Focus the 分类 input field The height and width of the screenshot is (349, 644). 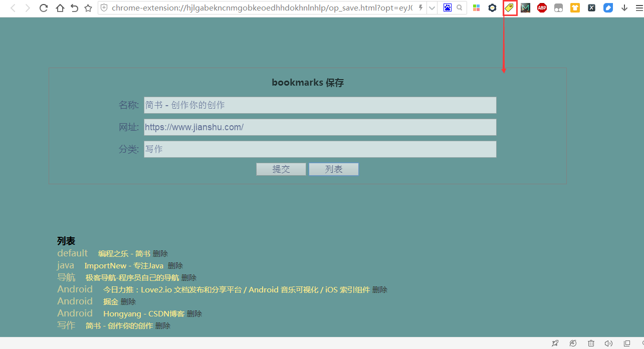pos(320,149)
